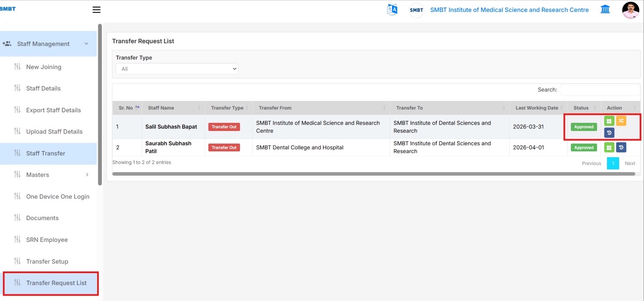Click blue history icon for Salil Subhash Bapat

coord(609,133)
